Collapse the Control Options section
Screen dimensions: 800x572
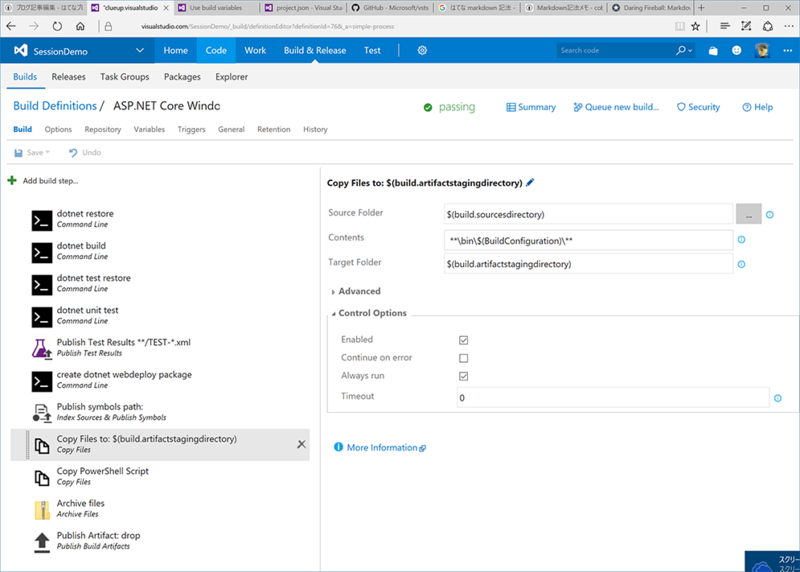point(369,313)
